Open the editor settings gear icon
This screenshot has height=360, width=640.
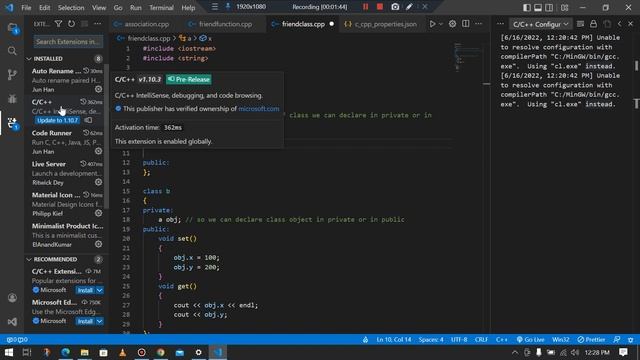452,24
